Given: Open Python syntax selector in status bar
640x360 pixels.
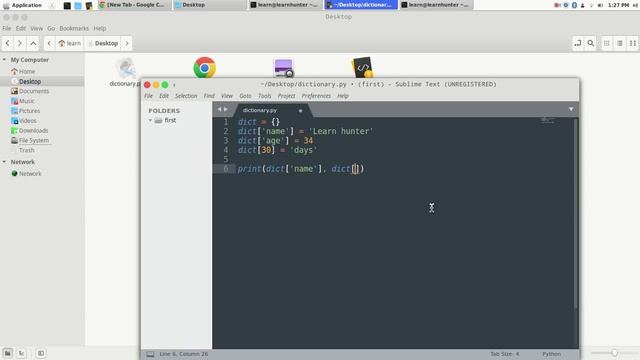Looking at the screenshot, I should point(551,354).
